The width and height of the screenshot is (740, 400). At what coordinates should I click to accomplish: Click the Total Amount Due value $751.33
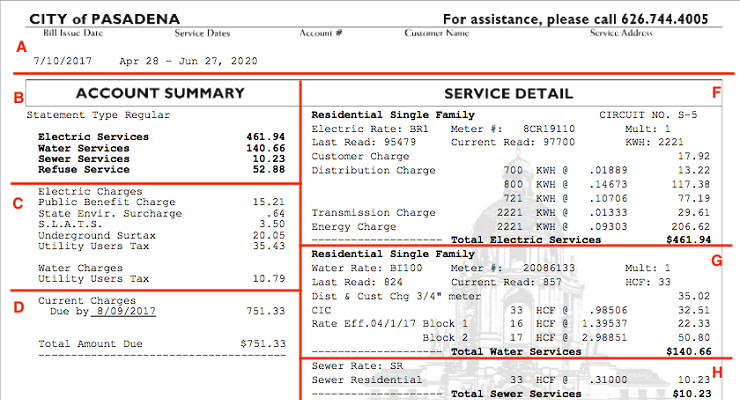tap(263, 343)
